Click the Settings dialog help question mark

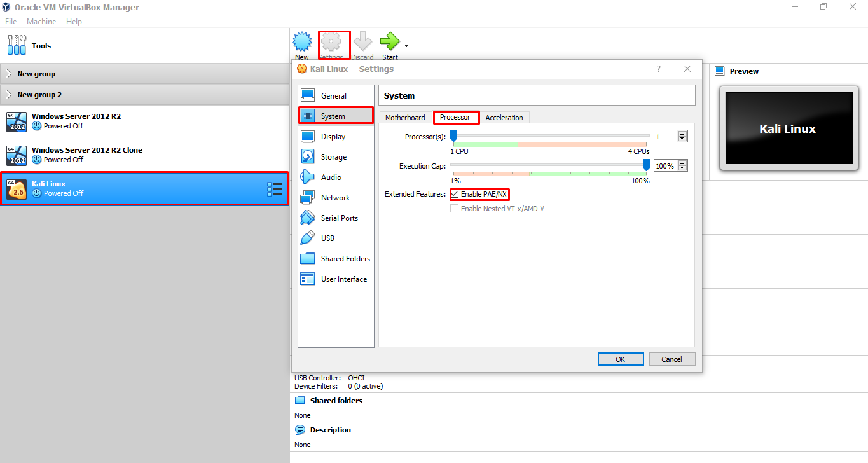tap(658, 69)
